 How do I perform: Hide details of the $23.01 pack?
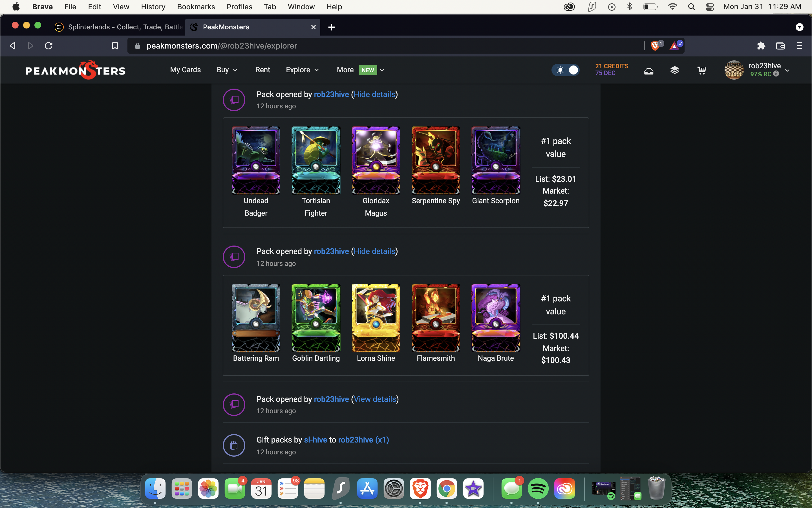[x=374, y=95]
